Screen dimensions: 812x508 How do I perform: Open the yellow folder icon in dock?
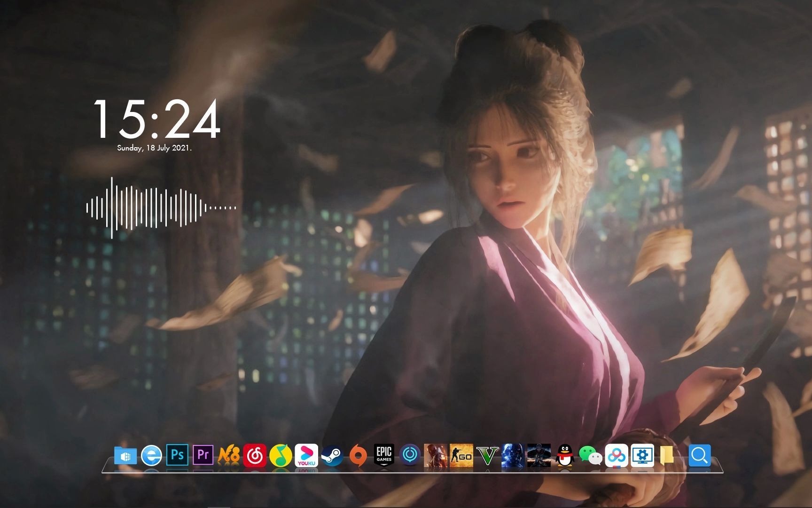(667, 455)
